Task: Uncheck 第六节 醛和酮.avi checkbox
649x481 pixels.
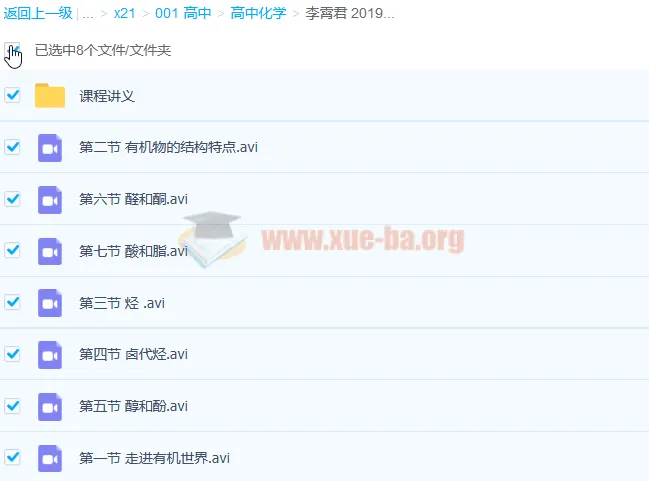Action: click(x=12, y=199)
